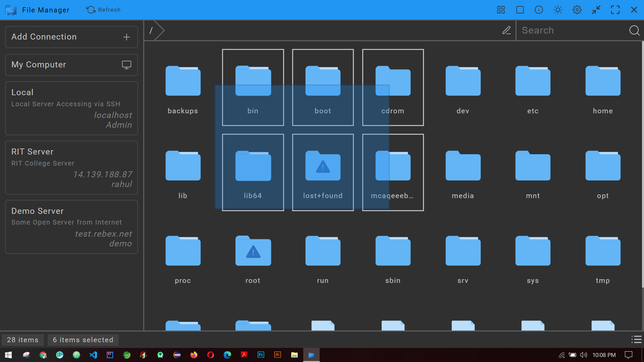The height and width of the screenshot is (362, 644).
Task: Open File Manager settings gear
Action: pyautogui.click(x=577, y=10)
